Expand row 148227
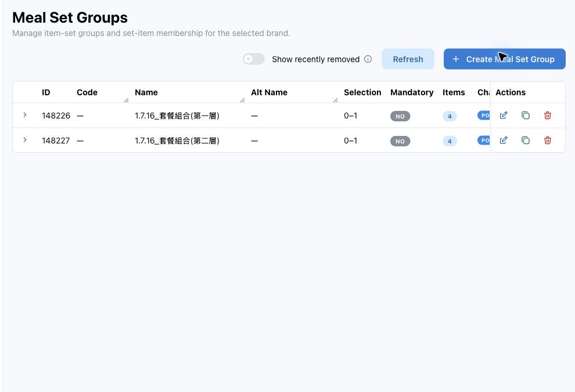Screen dimensions: 575x392 25,140
